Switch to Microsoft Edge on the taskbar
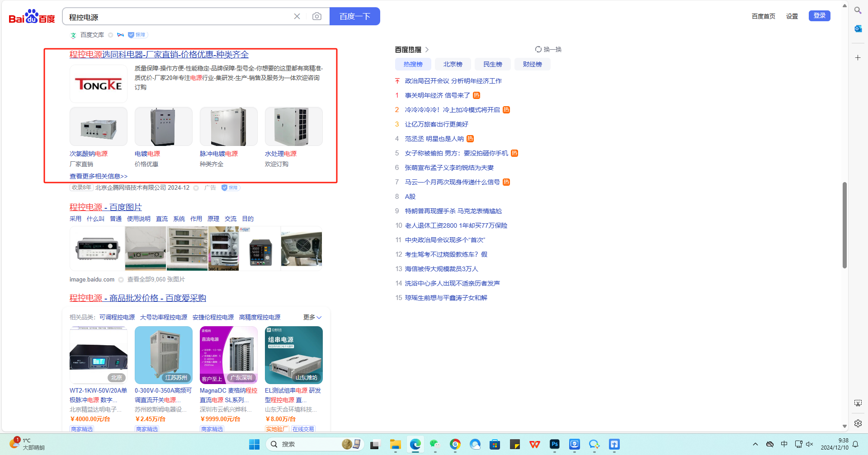This screenshot has width=868, height=455. [x=415, y=445]
